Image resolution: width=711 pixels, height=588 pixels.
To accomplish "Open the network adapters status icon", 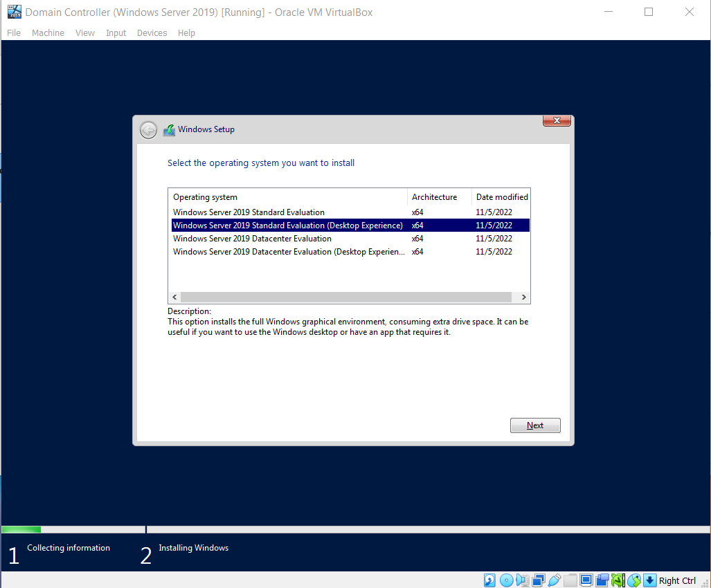I will 538,580.
